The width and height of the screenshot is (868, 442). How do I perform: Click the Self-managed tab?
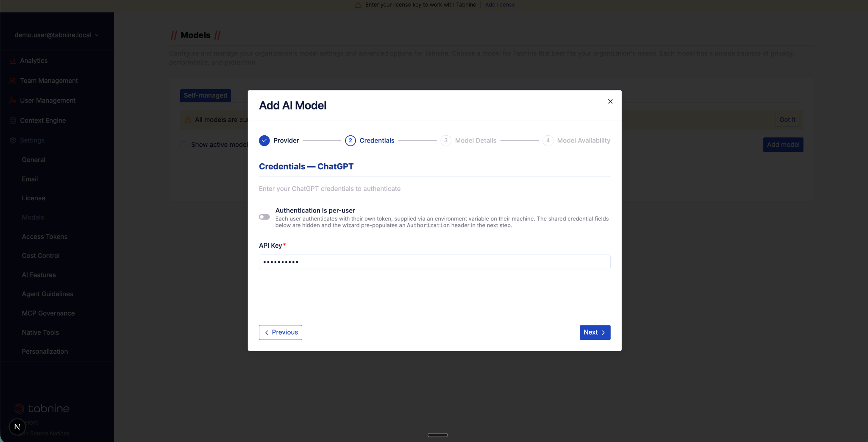pos(206,95)
